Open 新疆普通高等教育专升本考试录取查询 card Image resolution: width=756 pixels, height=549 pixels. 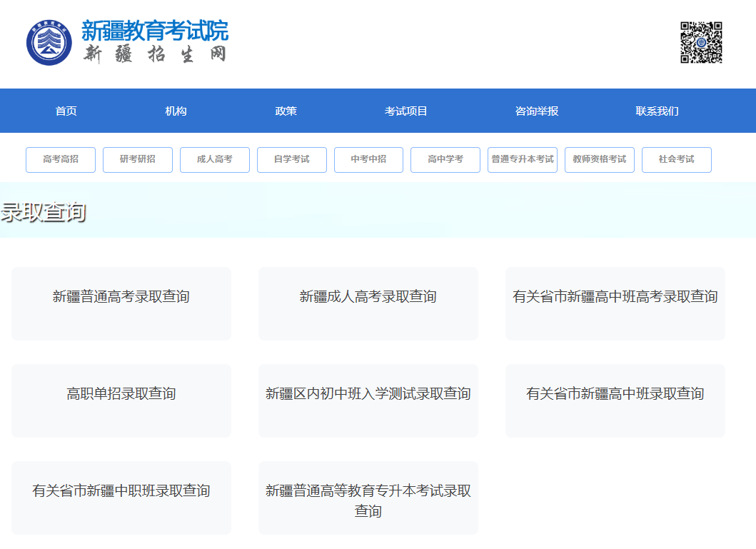coord(368,498)
